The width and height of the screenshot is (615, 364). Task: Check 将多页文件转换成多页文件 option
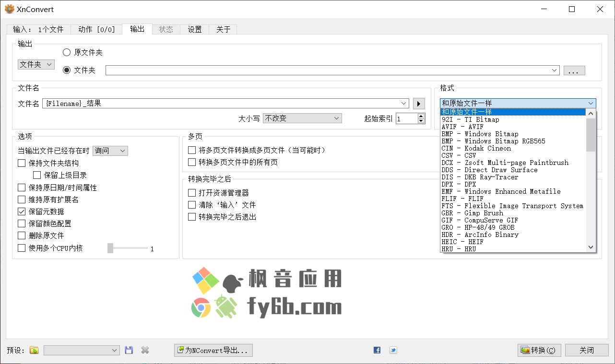tap(192, 150)
